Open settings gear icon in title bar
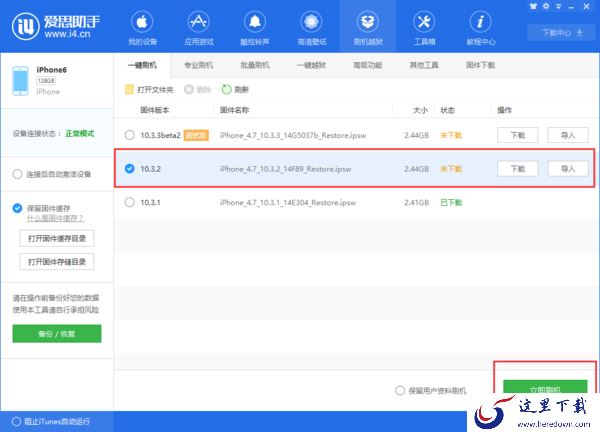The image size is (600, 432). pos(546,6)
